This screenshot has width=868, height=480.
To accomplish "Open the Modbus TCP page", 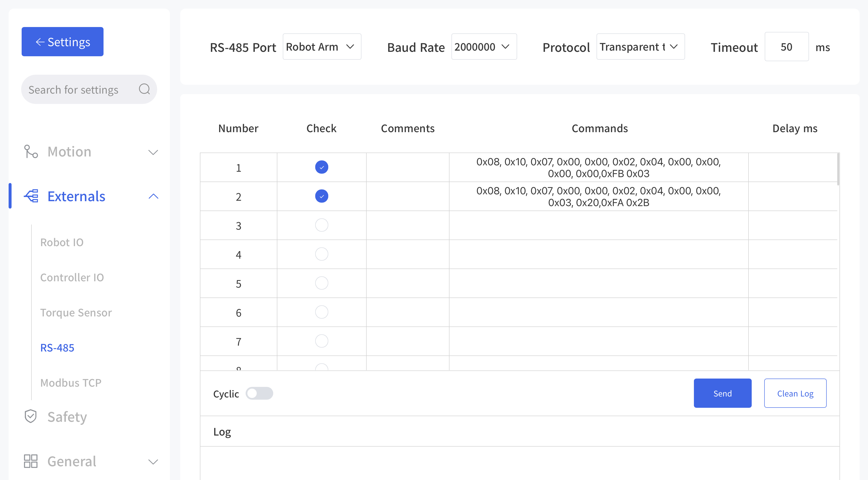I will 71,383.
